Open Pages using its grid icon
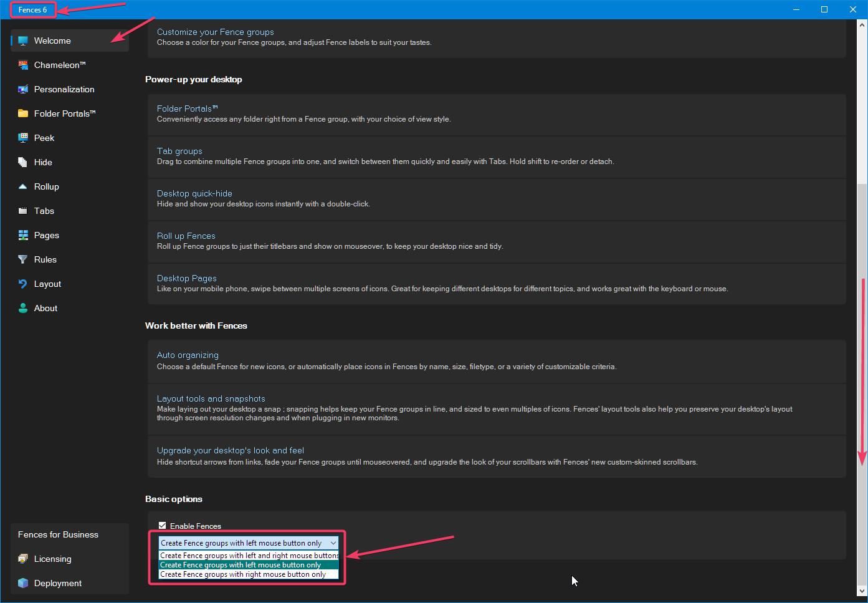The width and height of the screenshot is (868, 603). pyautogui.click(x=23, y=235)
